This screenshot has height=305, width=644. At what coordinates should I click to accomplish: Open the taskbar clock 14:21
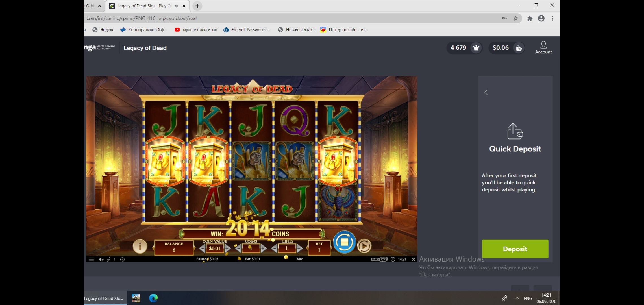546,298
